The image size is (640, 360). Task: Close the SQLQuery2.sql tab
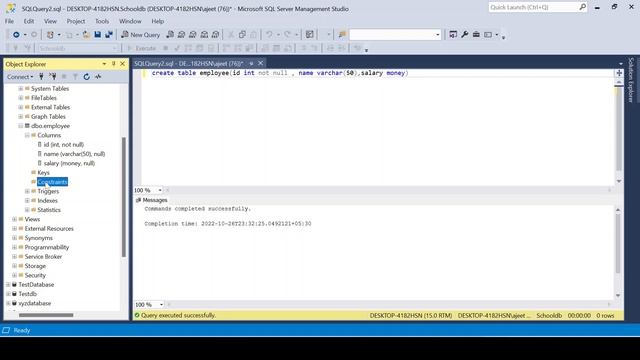coord(260,63)
